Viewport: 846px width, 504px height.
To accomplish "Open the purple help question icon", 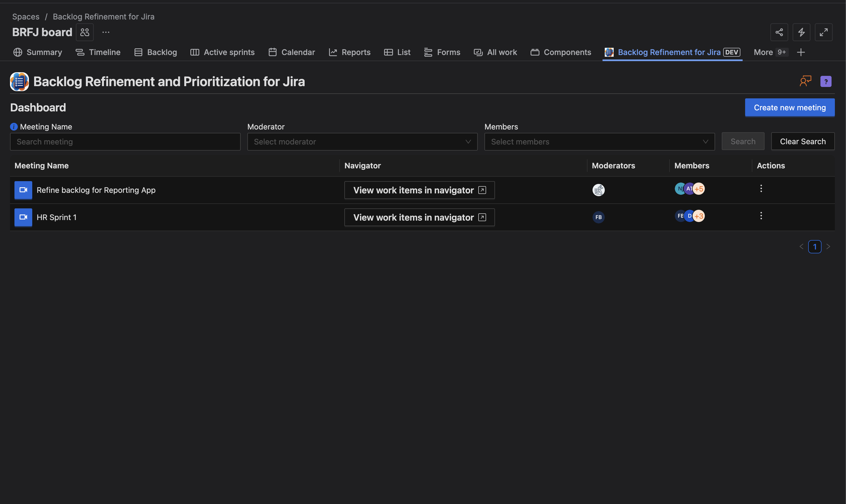I will (x=826, y=81).
